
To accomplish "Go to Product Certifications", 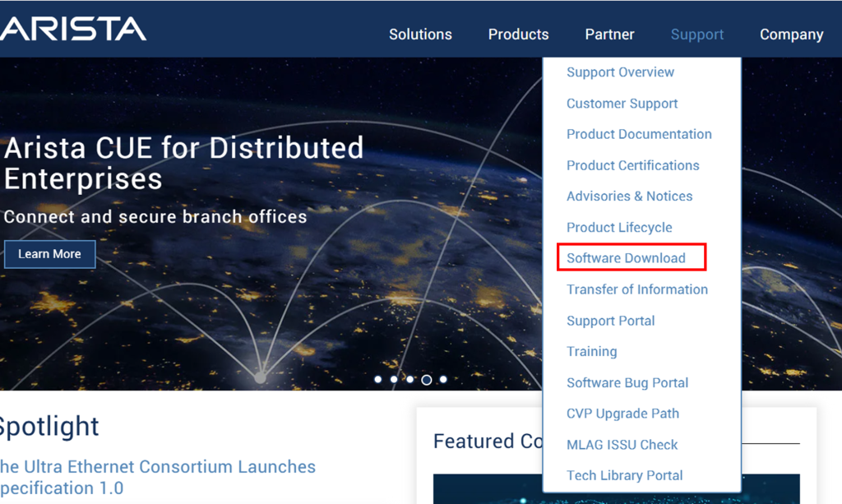I will point(632,165).
